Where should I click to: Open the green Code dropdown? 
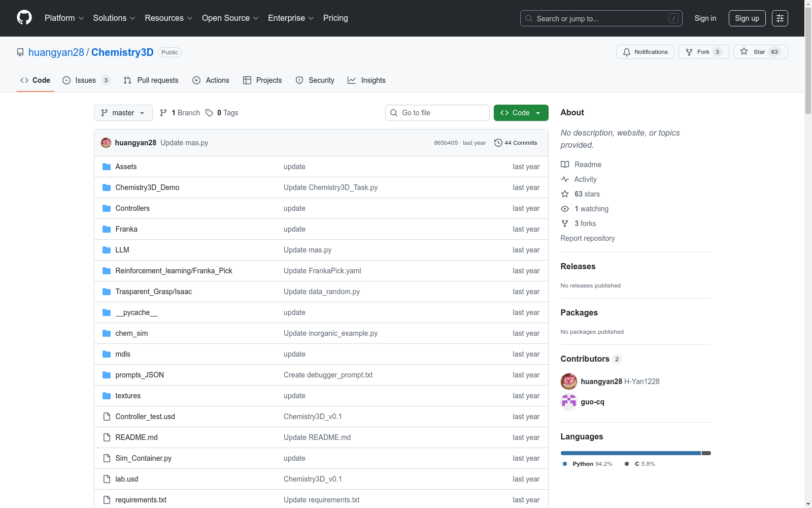point(521,113)
